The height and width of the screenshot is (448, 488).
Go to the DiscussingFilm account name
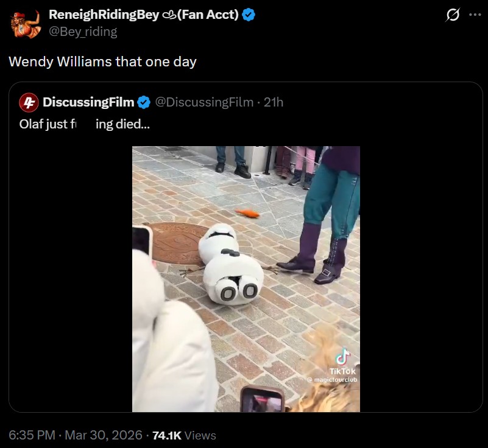(x=88, y=102)
